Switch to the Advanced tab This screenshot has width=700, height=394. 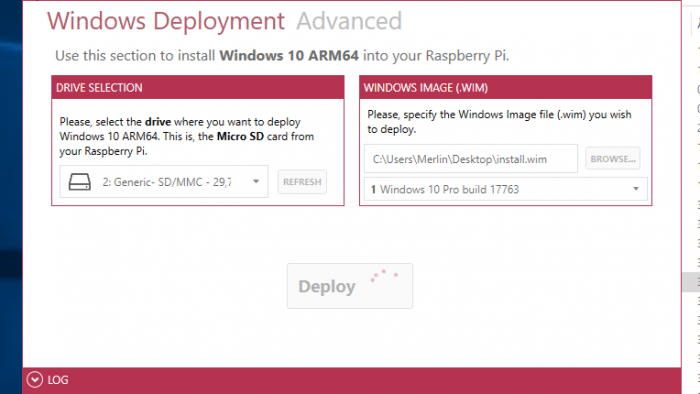click(x=349, y=21)
